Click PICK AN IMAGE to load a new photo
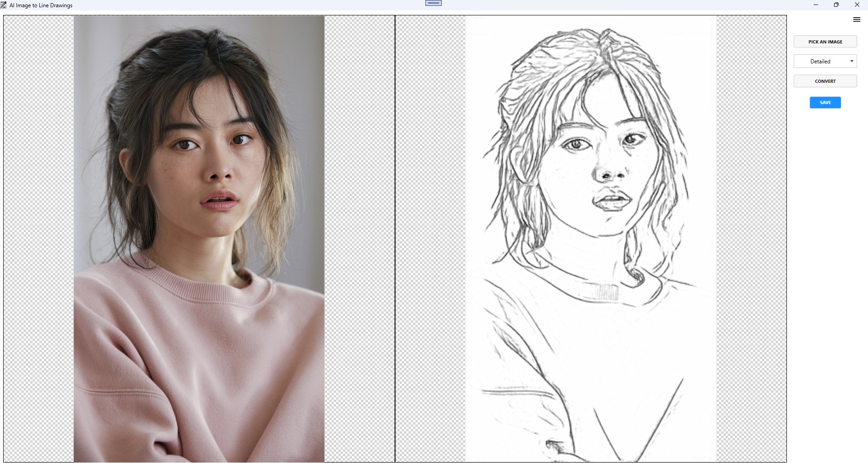Screen dimensions: 868x463 825,42
